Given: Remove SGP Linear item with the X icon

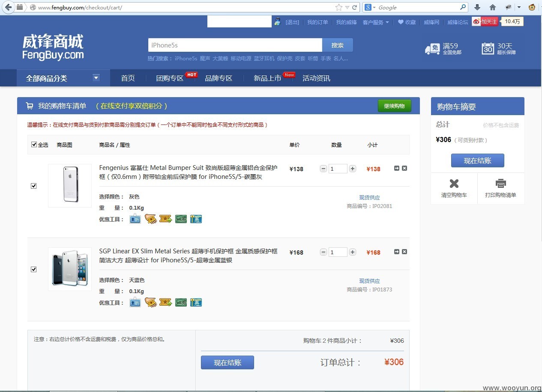Looking at the screenshot, I should click(404, 252).
